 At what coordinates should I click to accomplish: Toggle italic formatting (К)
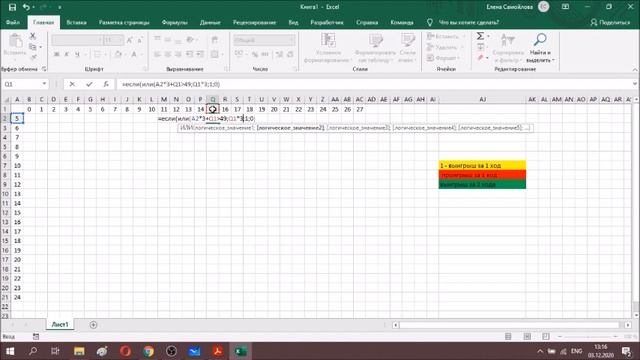(67, 54)
